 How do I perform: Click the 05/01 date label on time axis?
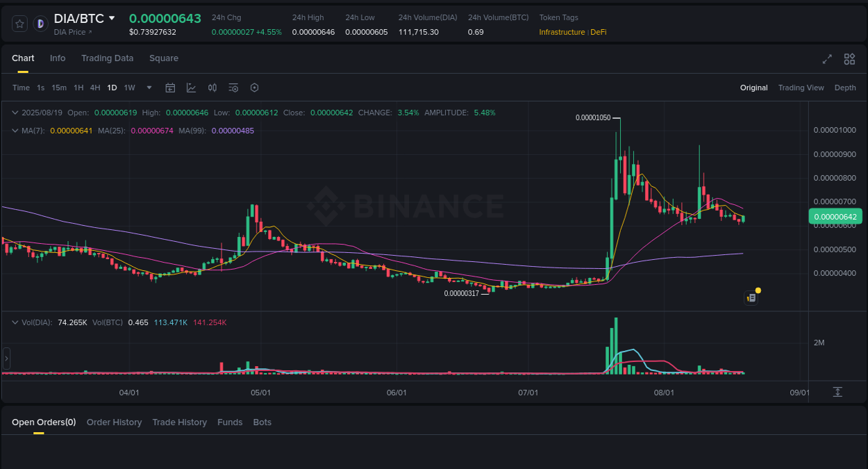click(260, 393)
